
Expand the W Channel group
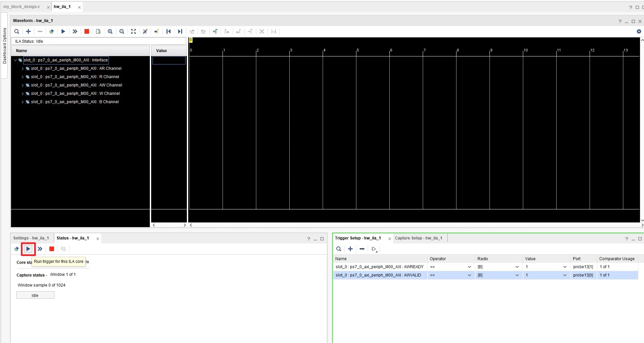(23, 94)
